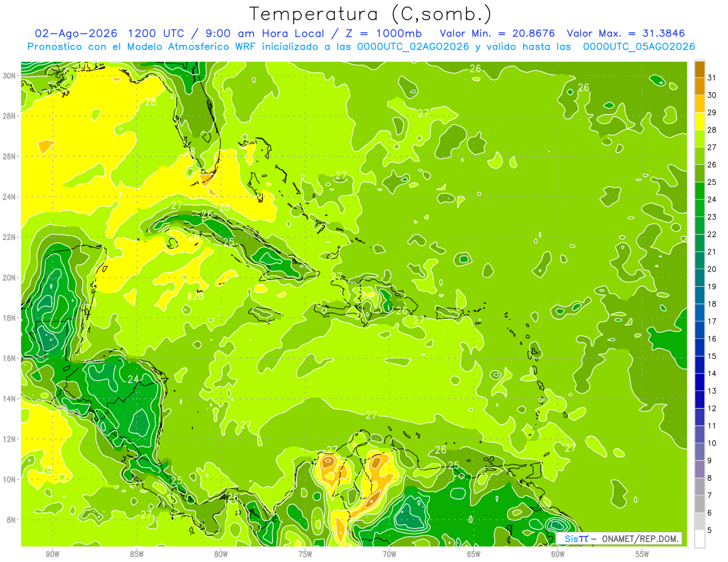This screenshot has height=562, width=728.
Task: Click the "24" contour label over Central America
Action: [x=133, y=380]
